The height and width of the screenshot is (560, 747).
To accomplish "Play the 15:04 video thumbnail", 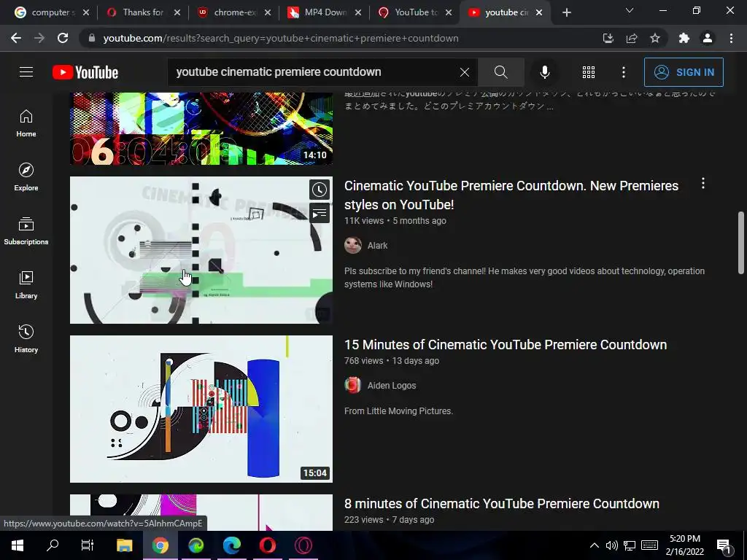I will [x=201, y=409].
